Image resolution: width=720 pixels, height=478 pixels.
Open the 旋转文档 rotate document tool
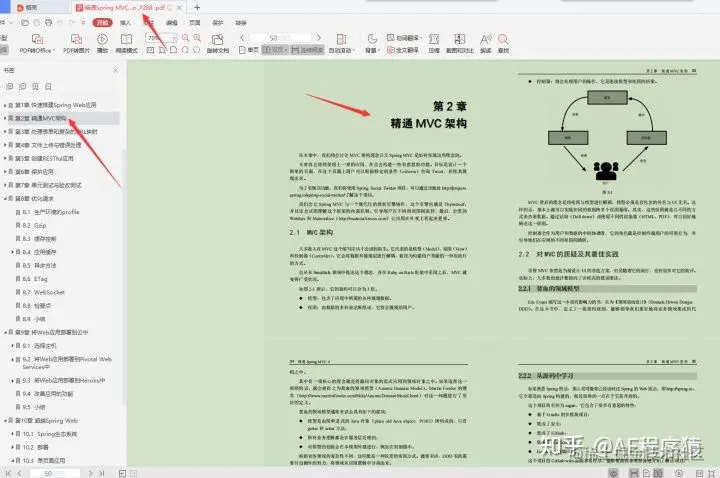coord(218,44)
